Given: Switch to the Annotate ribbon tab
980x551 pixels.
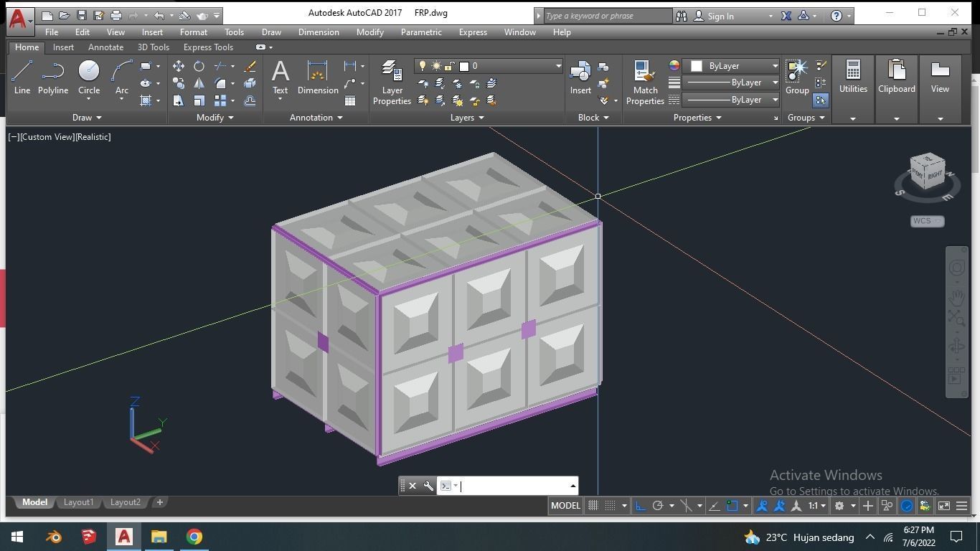Looking at the screenshot, I should (105, 47).
